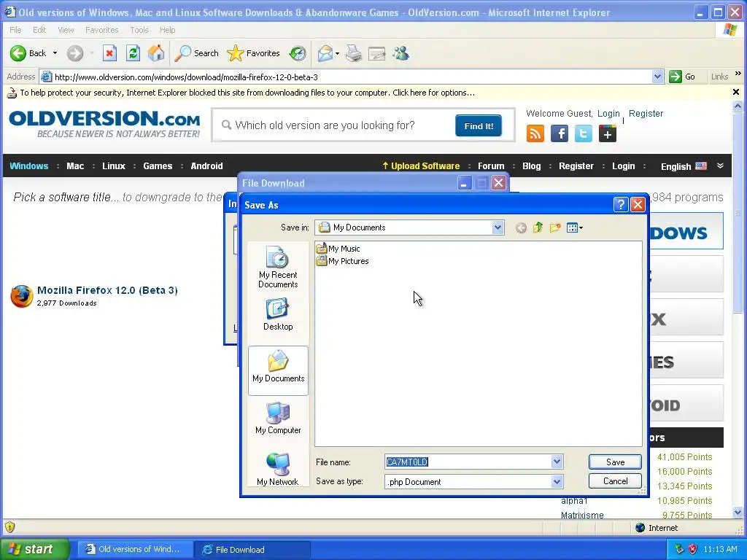Go back to last folder in Save As
The height and width of the screenshot is (560, 747).
(521, 228)
